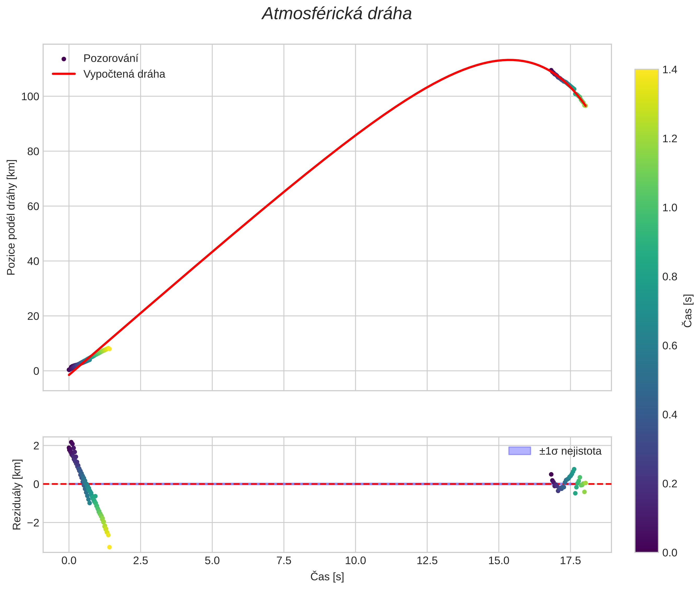Click the 0.8 colorbar tick label

pyautogui.click(x=670, y=277)
